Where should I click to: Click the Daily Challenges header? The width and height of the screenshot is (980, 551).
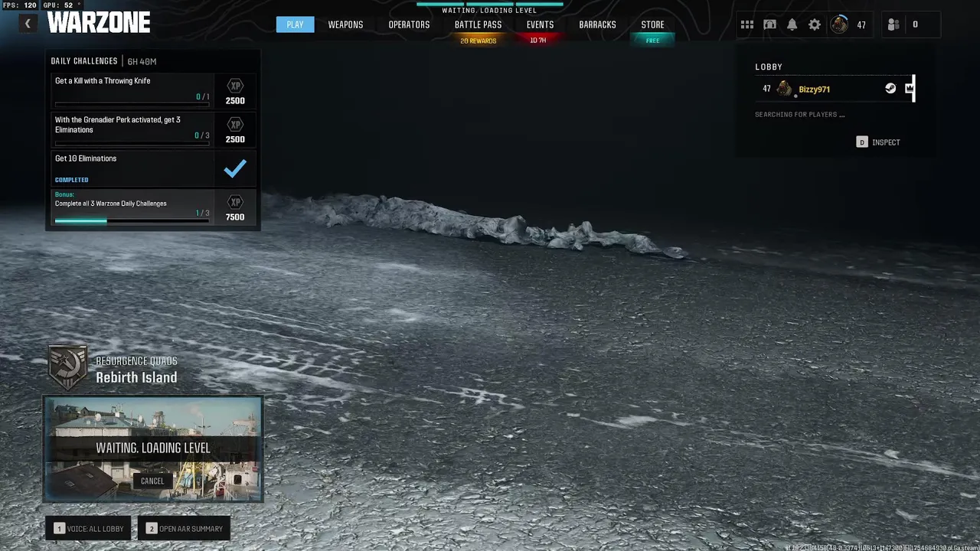(x=84, y=60)
